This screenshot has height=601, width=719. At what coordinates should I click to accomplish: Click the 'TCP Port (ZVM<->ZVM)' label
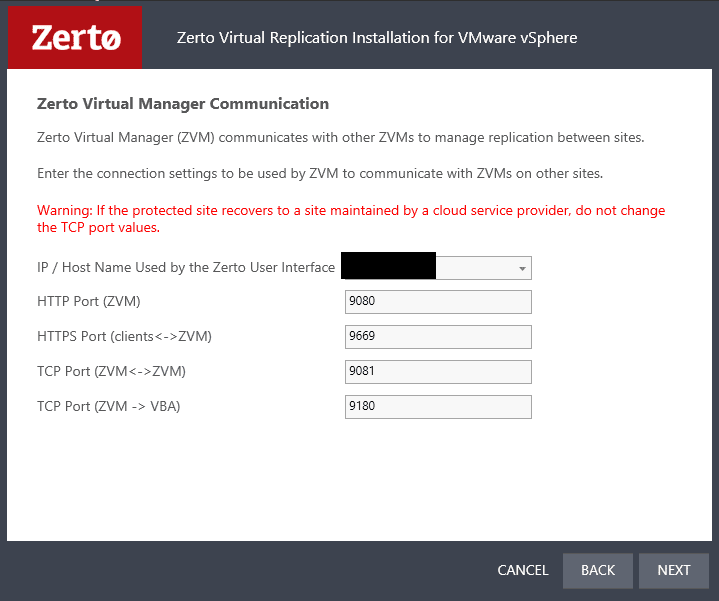pyautogui.click(x=111, y=371)
